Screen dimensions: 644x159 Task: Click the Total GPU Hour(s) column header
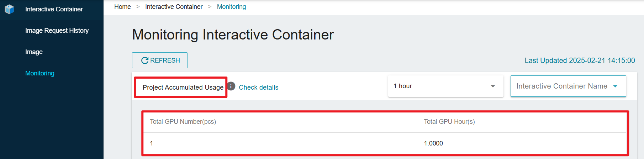(x=449, y=122)
